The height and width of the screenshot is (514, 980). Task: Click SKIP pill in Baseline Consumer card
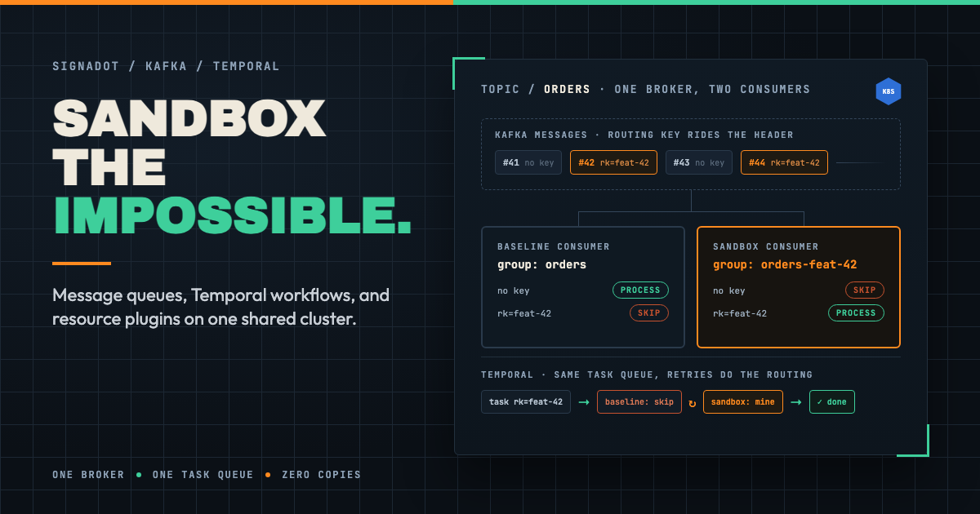pos(649,313)
